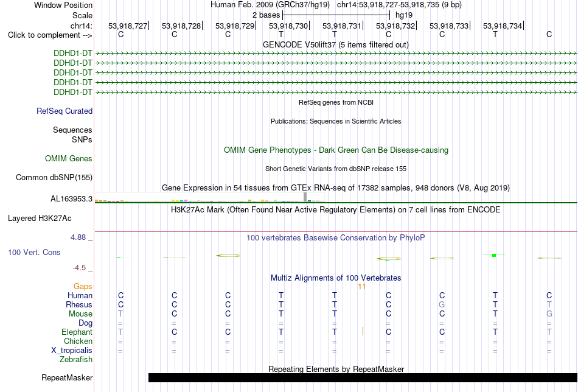Click PhyloP Basewise Conservation title
The height and width of the screenshot is (392, 578).
tap(336, 238)
